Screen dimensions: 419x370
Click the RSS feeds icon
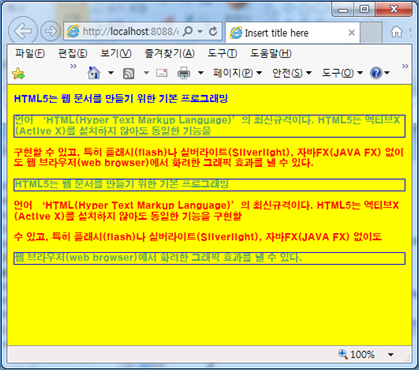[x=129, y=73]
